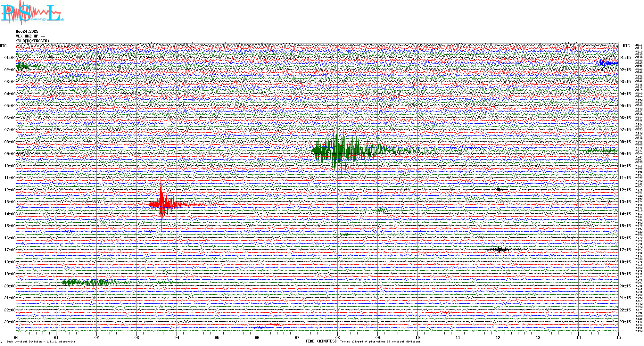
Task: Click the UTC label at top left
Action: 3,46
